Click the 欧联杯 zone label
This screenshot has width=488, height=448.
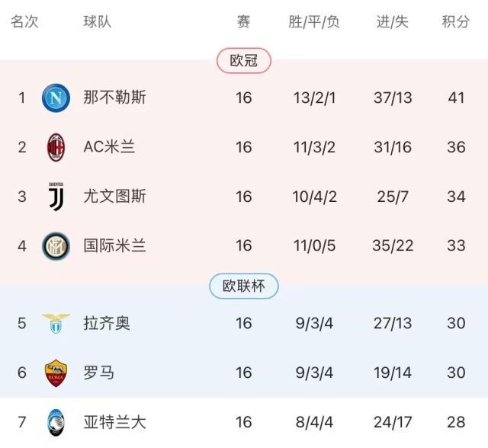coord(243,286)
